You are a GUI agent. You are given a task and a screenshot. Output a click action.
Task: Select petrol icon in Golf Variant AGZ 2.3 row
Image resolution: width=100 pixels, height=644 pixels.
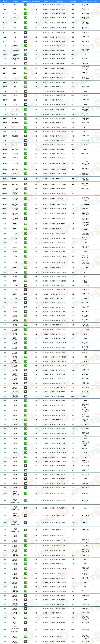pos(26,582)
